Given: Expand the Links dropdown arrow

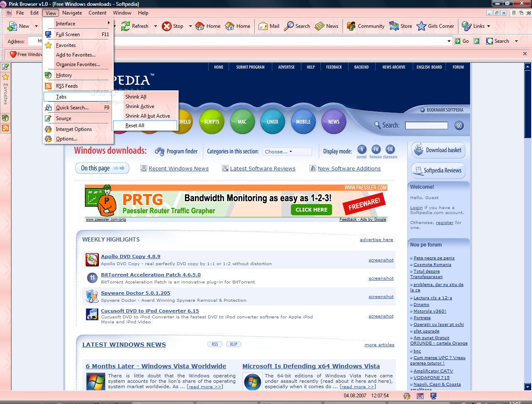Looking at the screenshot, I should 488,26.
